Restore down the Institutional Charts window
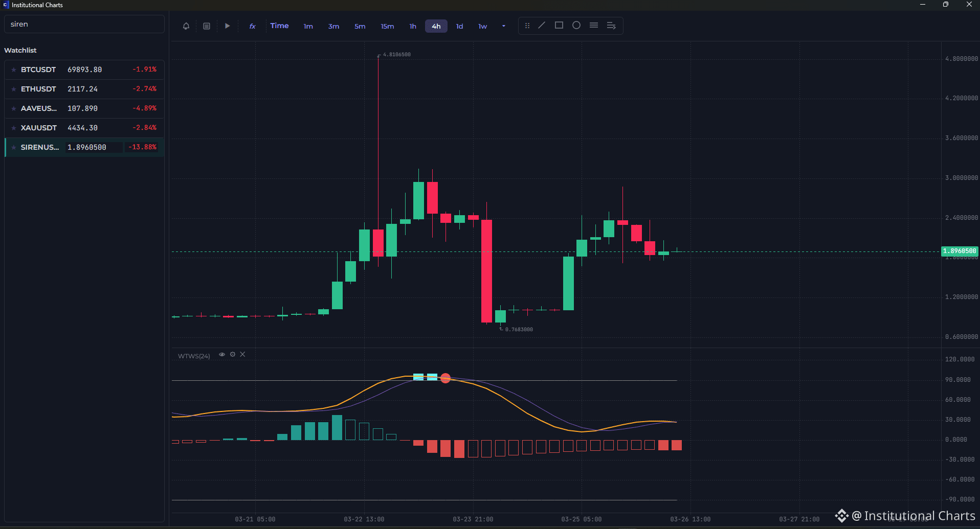The image size is (980, 529). pos(946,5)
